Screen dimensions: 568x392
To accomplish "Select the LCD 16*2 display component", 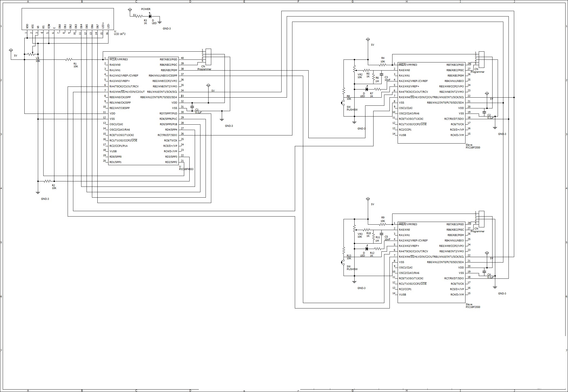I will click(68, 19).
